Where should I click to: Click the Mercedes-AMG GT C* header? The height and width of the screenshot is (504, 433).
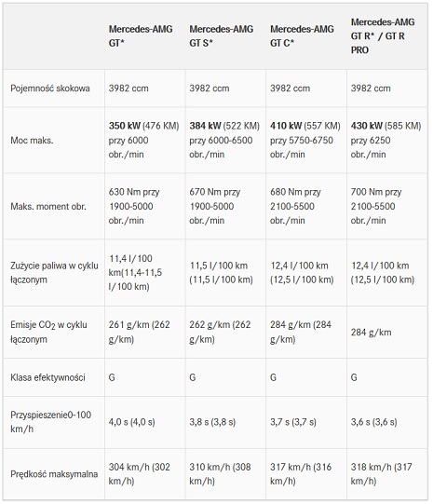[x=302, y=35]
